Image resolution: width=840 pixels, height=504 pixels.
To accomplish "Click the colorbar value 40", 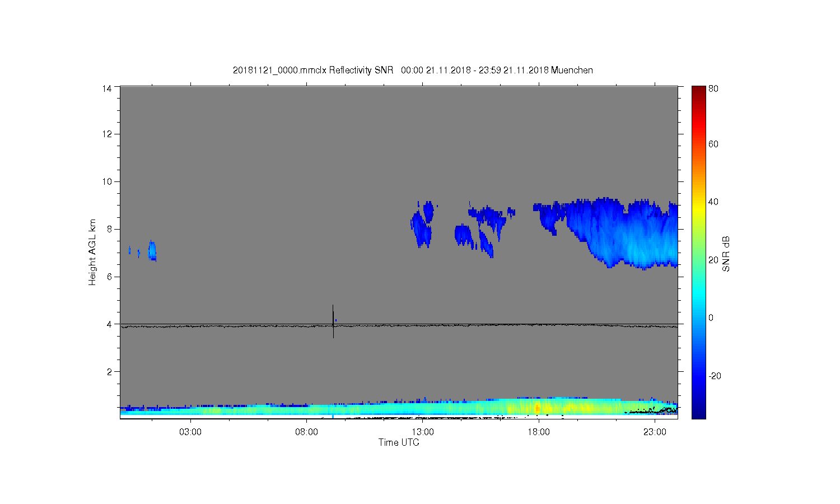I will click(713, 202).
